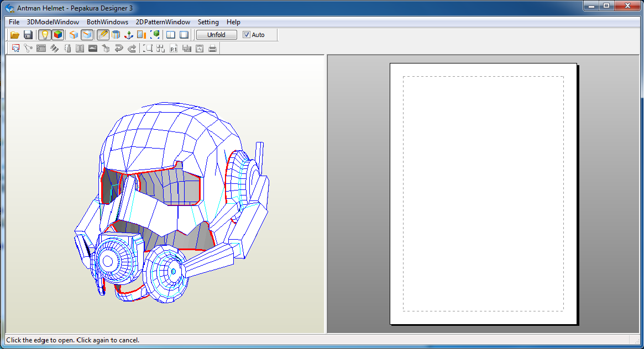
Task: Click the folded paper sheet tool icon
Action: click(67, 49)
